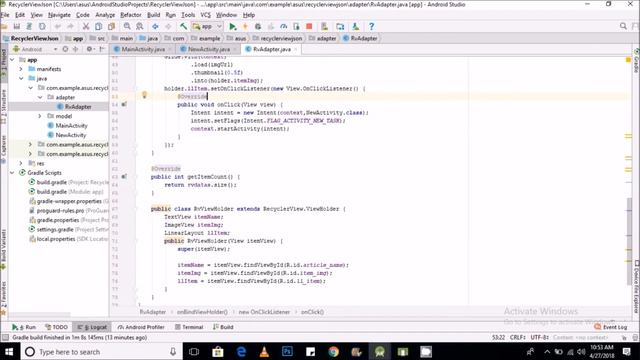
Task: Click the yellow lightbulb intention icon
Action: [144, 95]
